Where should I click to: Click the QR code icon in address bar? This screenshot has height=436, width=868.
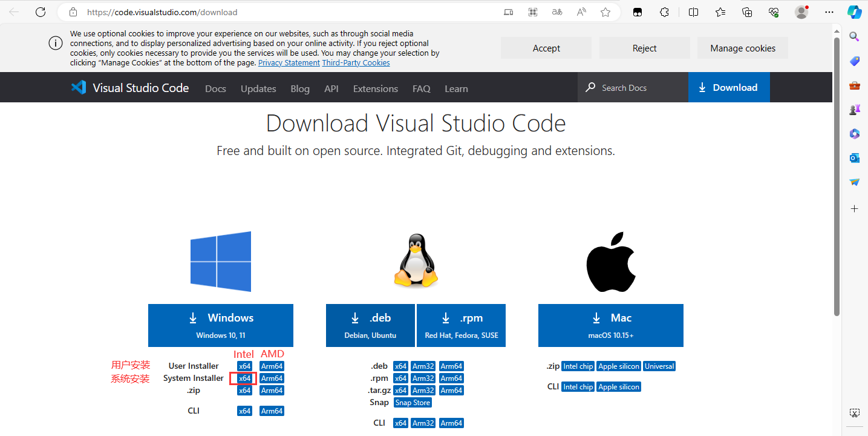tap(533, 12)
